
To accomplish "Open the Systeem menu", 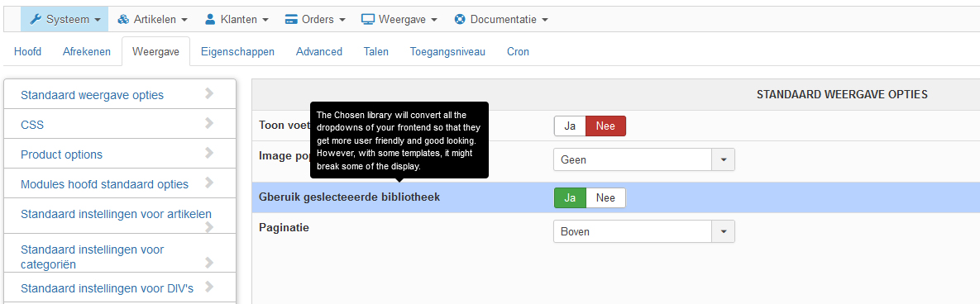I will (x=65, y=19).
